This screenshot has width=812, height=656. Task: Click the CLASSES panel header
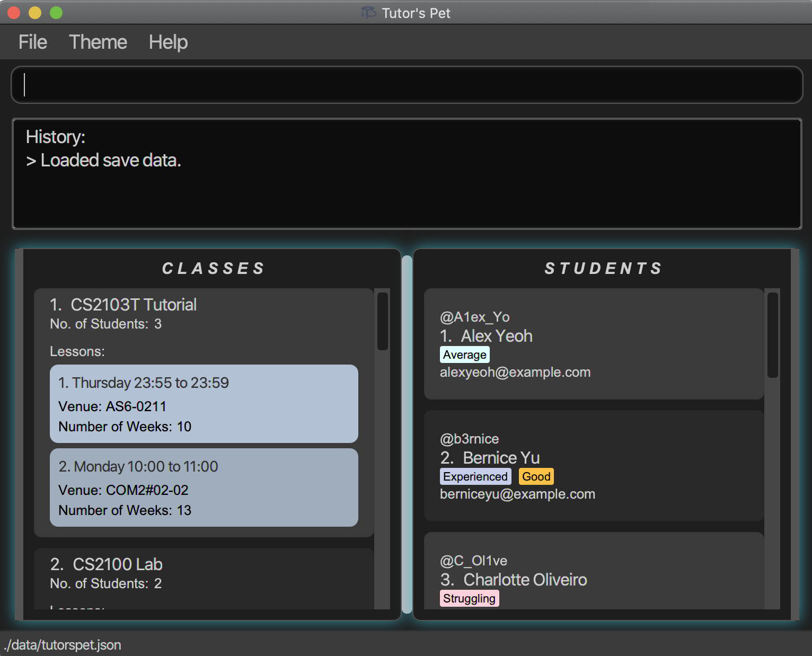(x=213, y=269)
